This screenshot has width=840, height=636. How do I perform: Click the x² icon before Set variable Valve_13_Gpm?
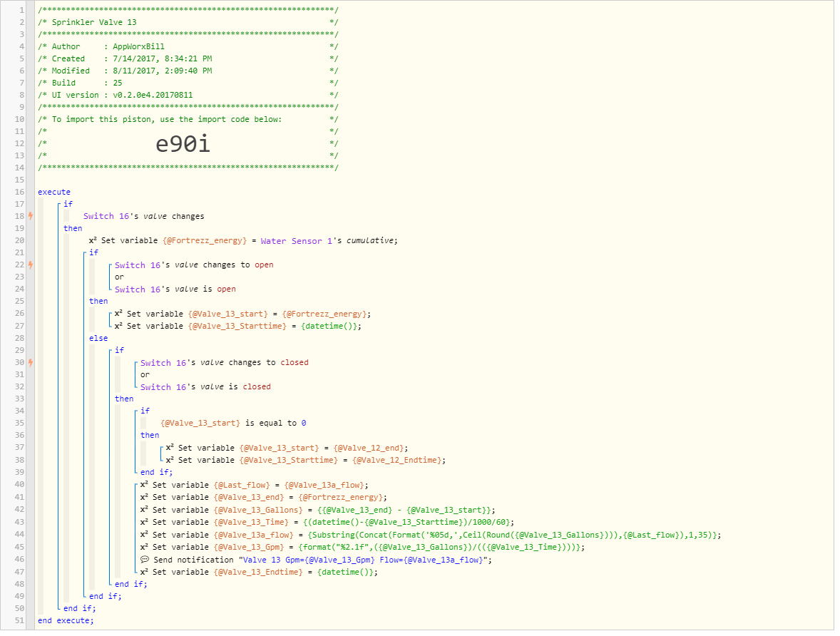144,547
